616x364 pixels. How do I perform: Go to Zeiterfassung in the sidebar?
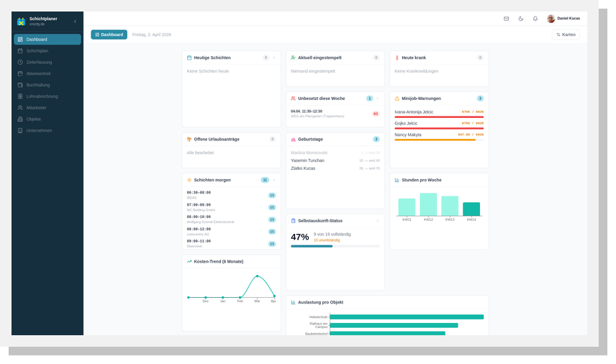[x=47, y=62]
